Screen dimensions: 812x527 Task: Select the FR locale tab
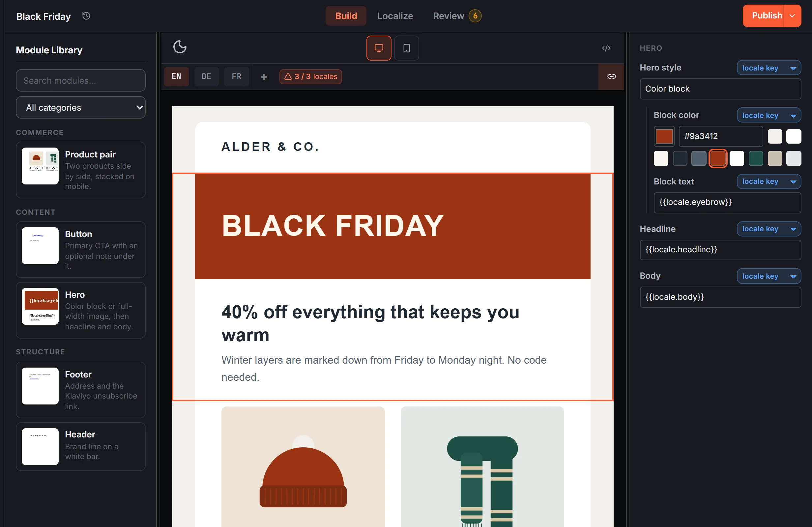point(236,76)
